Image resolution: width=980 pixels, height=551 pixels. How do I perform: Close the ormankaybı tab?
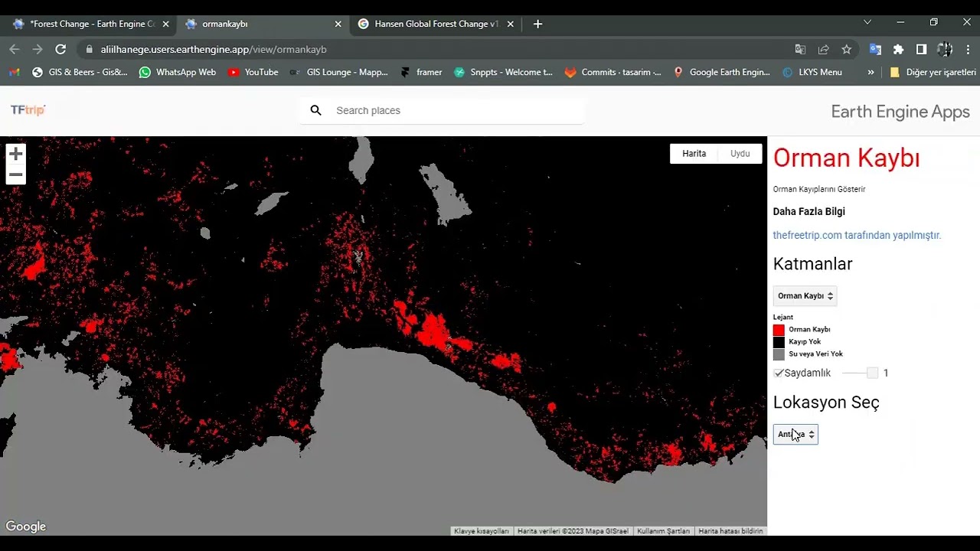(338, 24)
